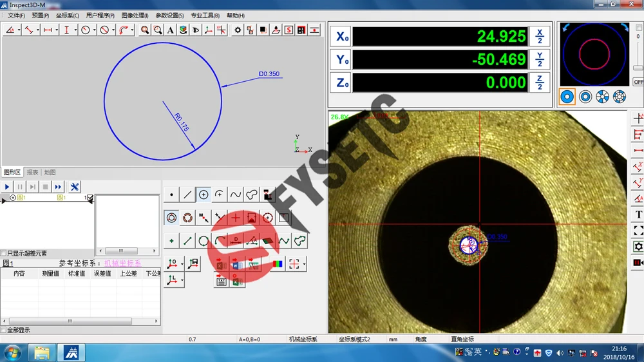The image size is (644, 362).
Task: Select the circle measurement tool with crosshair
Action: coord(204,195)
